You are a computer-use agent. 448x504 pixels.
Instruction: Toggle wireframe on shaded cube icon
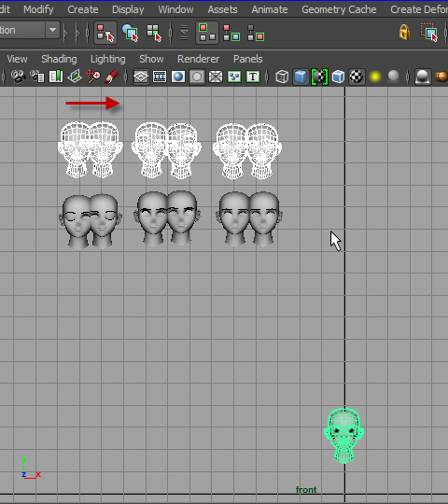[338, 77]
